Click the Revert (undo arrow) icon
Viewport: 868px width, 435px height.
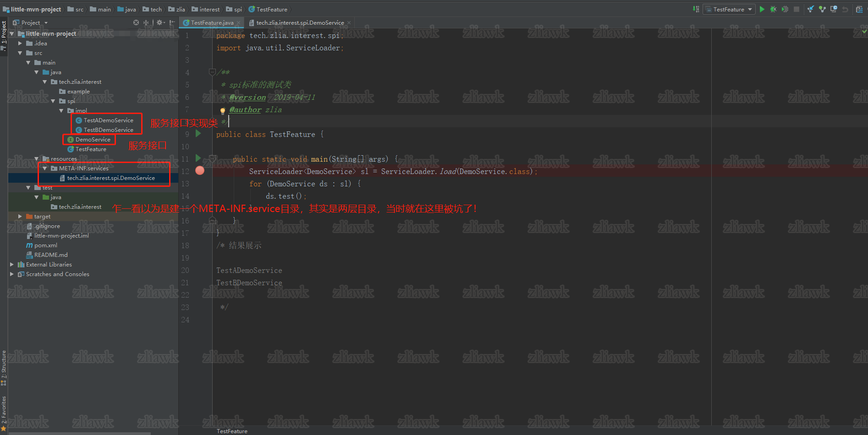click(x=845, y=9)
